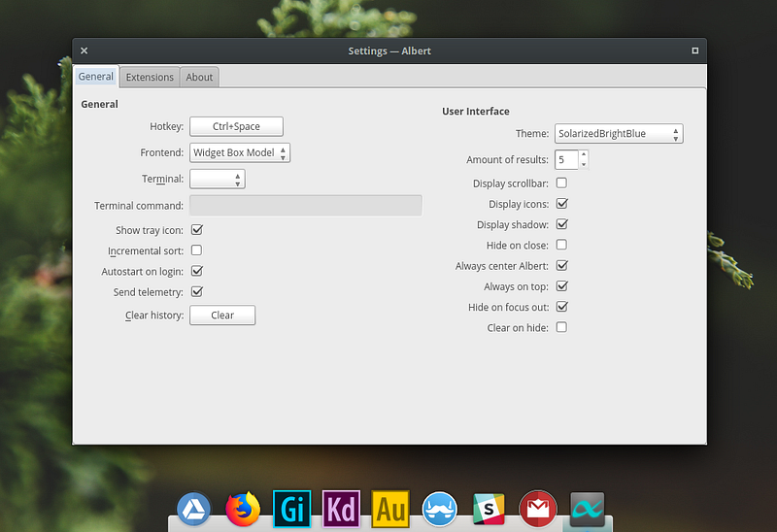Toggle Always center Albert checkbox

pos(562,265)
